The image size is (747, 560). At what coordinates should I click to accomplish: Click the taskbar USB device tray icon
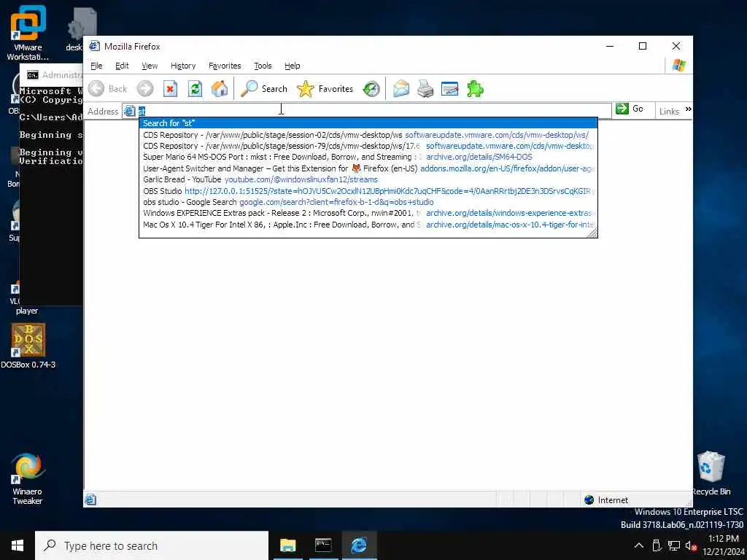point(657,545)
